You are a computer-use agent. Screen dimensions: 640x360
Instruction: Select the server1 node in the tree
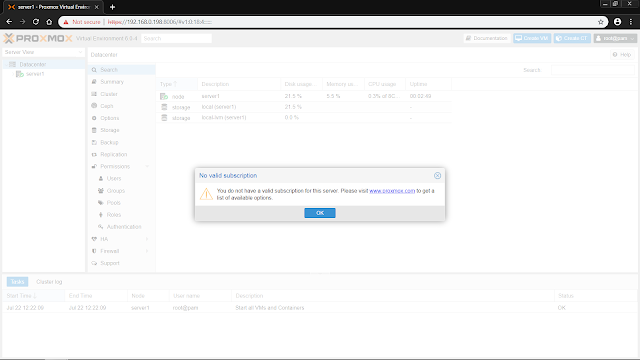tap(35, 74)
